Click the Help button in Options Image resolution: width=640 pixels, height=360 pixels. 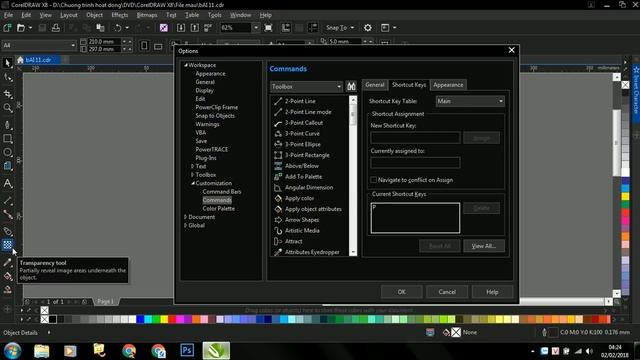coord(492,292)
